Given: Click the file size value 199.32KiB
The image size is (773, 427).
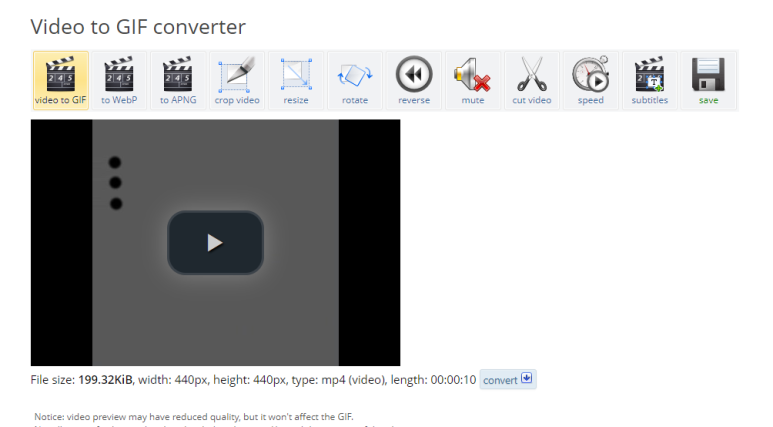Looking at the screenshot, I should tap(105, 380).
